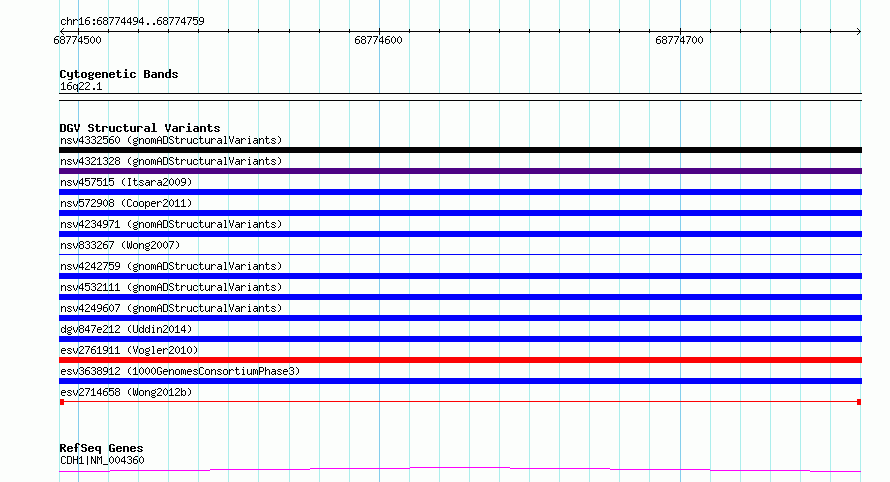
Task: Click the dgv847e212 (Uddin2014) bar
Action: (460, 339)
